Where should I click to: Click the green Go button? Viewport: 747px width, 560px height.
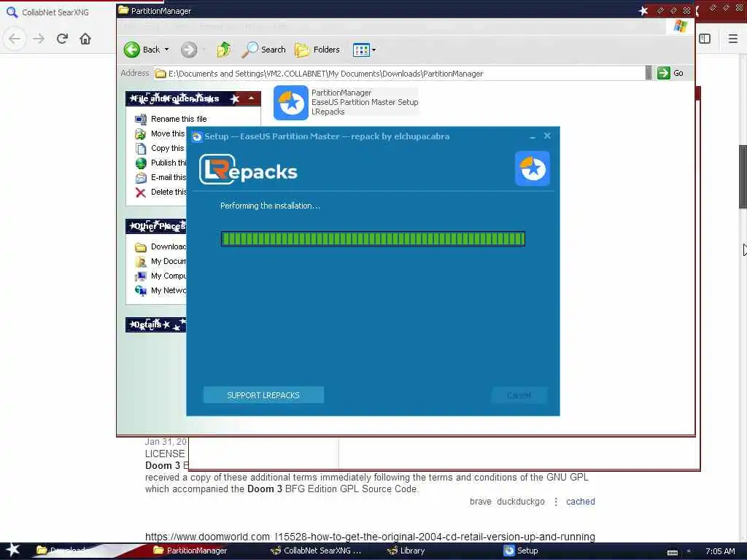click(x=670, y=73)
